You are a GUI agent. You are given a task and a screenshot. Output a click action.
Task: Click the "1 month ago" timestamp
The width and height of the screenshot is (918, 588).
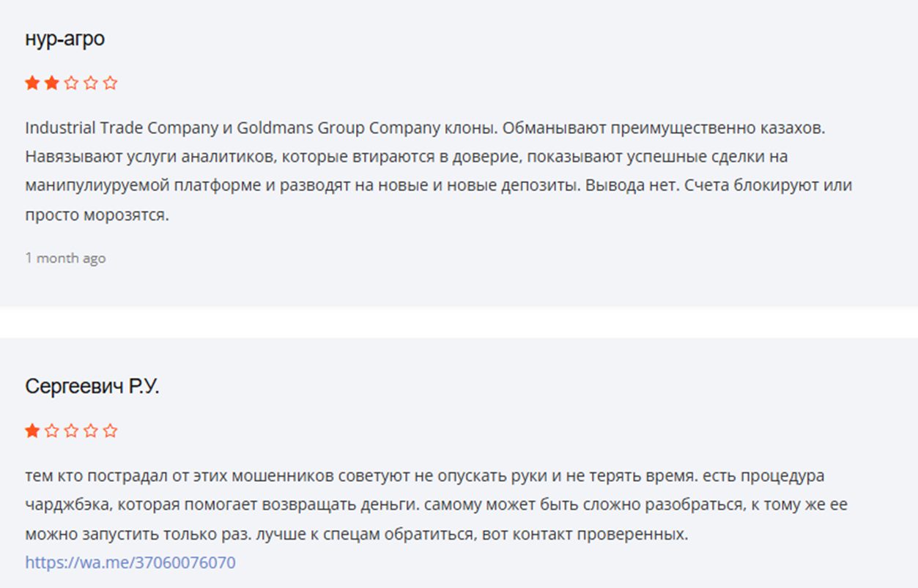(65, 258)
